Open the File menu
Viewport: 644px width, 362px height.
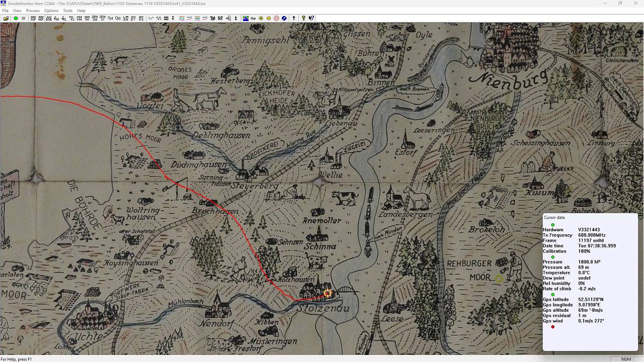click(x=5, y=11)
